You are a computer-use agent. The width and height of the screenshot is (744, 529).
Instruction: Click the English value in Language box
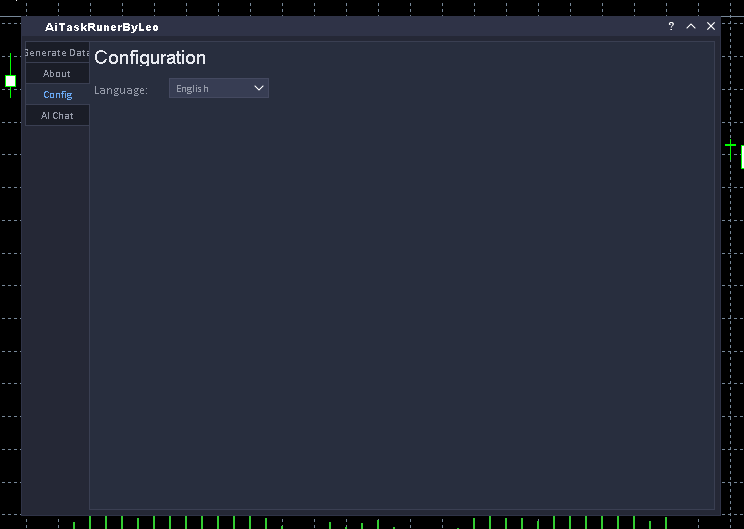tap(192, 89)
